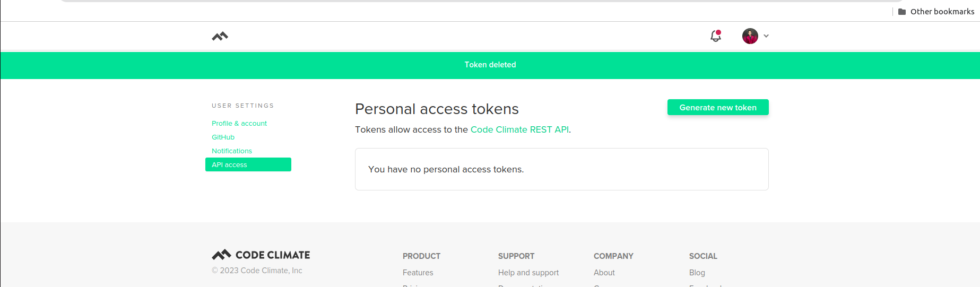Click the empty personal access tokens box
Screen dimensions: 980x287
tap(561, 169)
